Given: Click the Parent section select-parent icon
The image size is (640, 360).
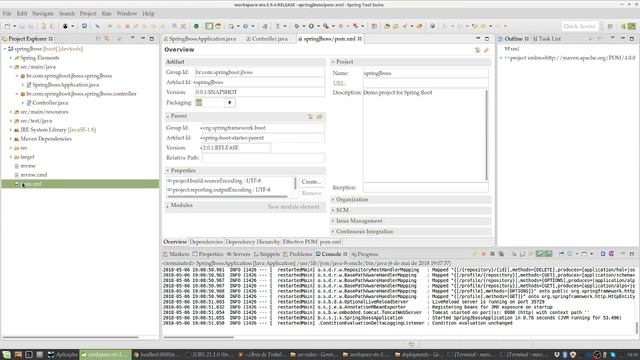Looking at the screenshot, I should tap(310, 116).
